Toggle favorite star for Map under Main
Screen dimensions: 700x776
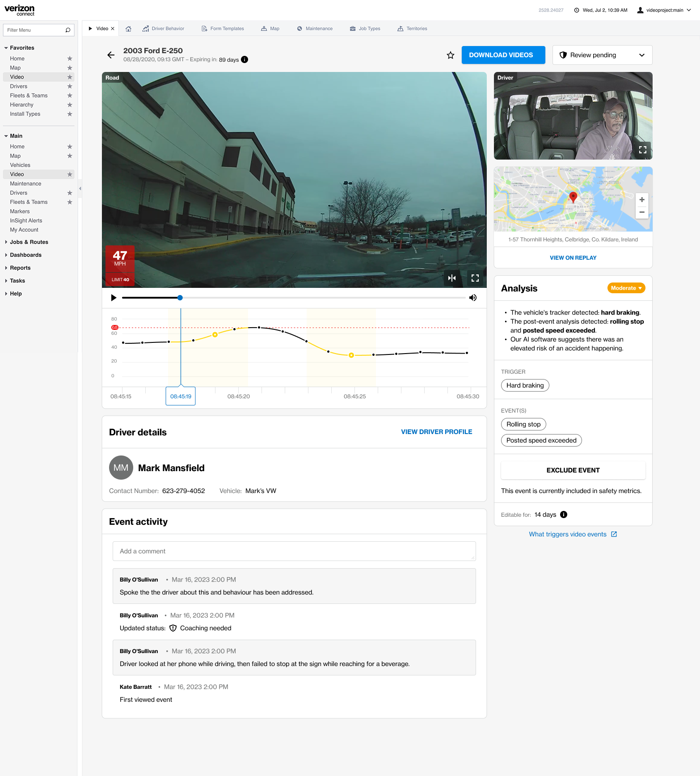[x=70, y=156]
